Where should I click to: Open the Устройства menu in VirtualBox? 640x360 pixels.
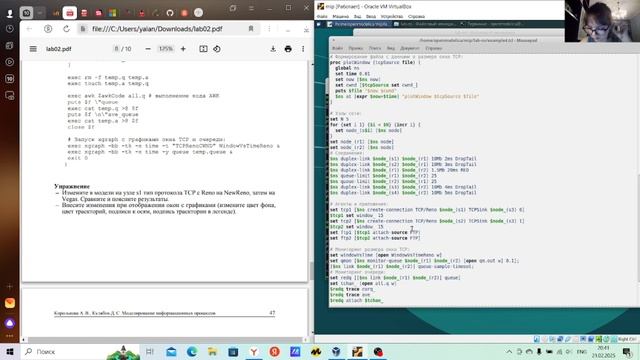392,16
